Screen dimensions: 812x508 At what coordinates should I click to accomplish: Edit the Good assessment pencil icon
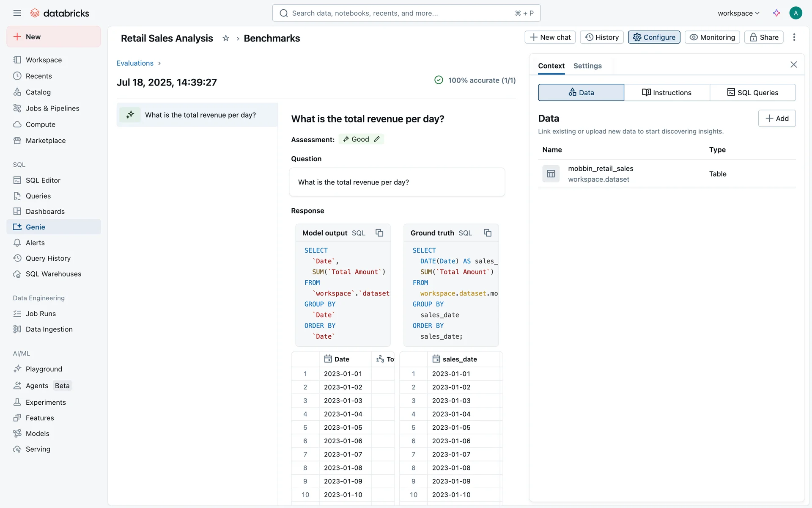(377, 139)
